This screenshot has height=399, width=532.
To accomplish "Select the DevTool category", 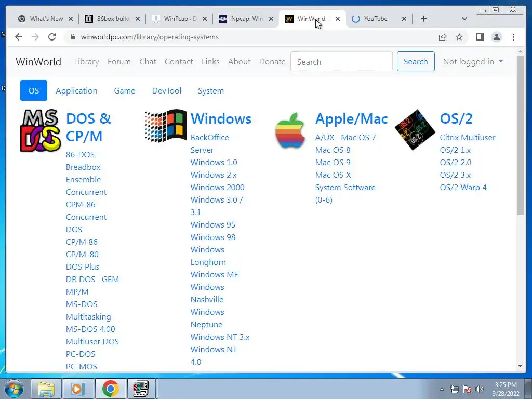I will pos(167,90).
